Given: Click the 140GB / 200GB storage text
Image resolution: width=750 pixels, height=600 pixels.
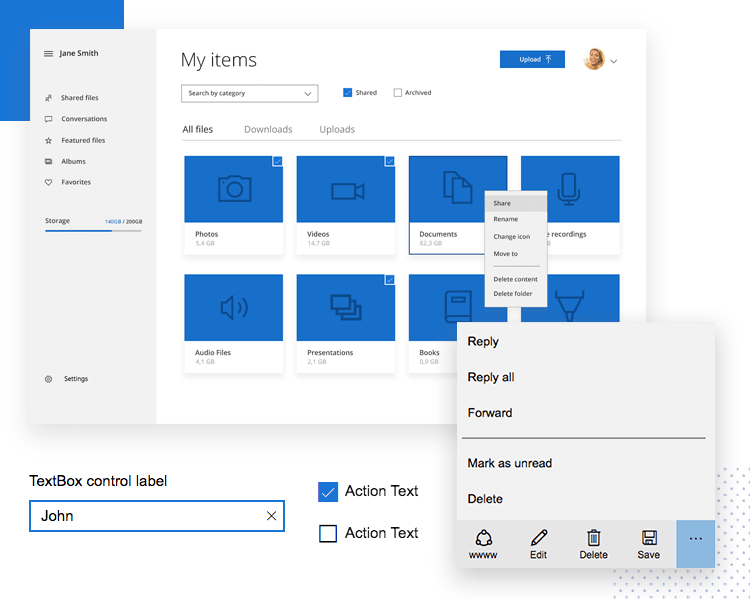Looking at the screenshot, I should tap(123, 222).
